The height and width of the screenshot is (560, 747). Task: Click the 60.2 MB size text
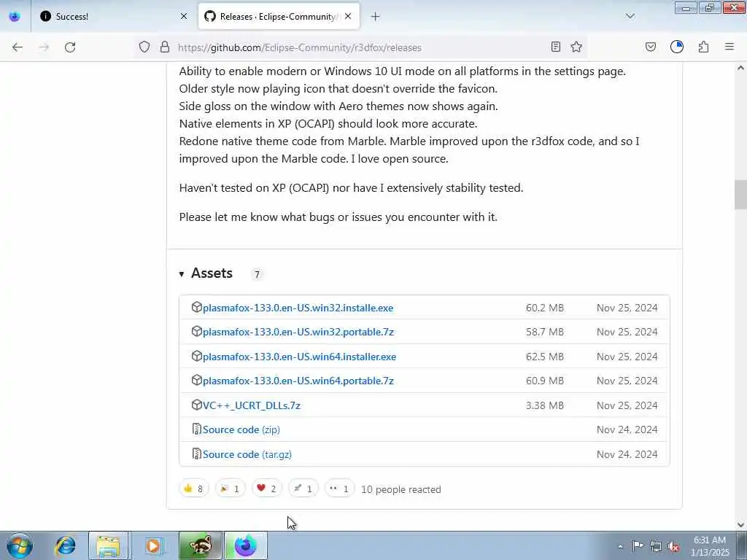pyautogui.click(x=544, y=308)
